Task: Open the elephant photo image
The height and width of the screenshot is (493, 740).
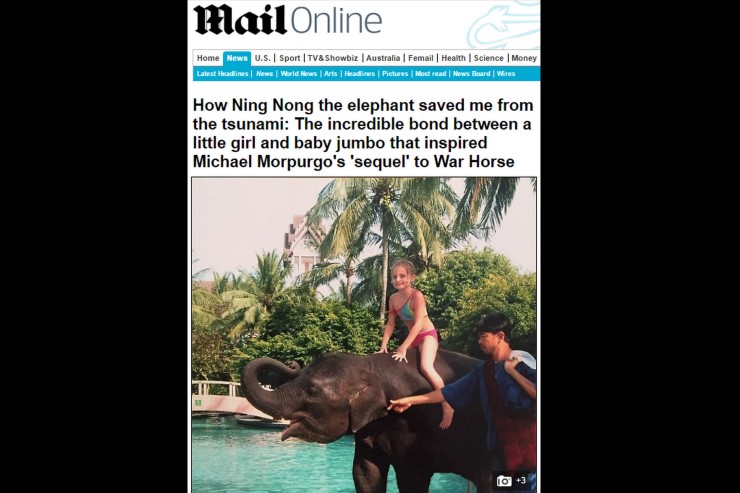Action: (x=364, y=335)
